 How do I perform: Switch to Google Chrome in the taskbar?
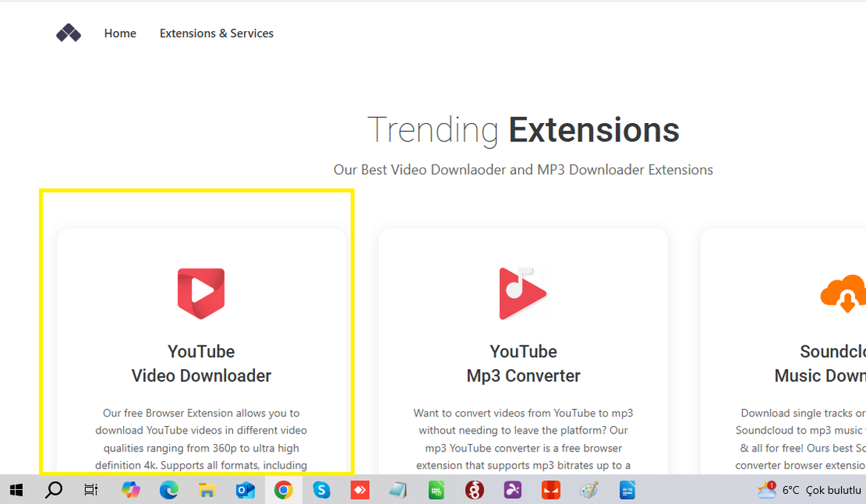click(x=283, y=490)
